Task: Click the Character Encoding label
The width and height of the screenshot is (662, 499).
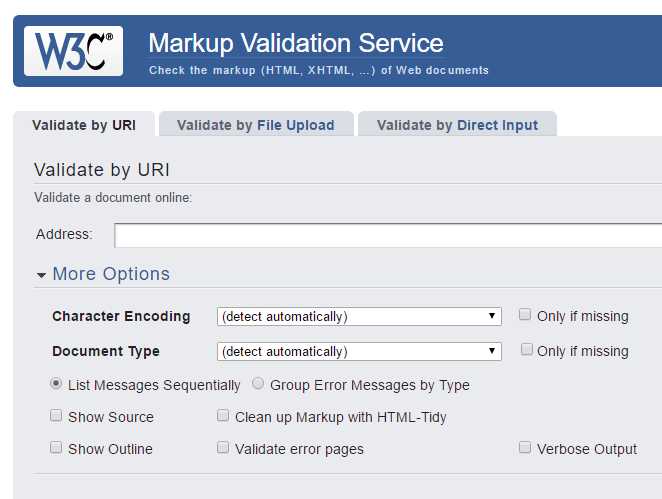Action: pyautogui.click(x=121, y=316)
